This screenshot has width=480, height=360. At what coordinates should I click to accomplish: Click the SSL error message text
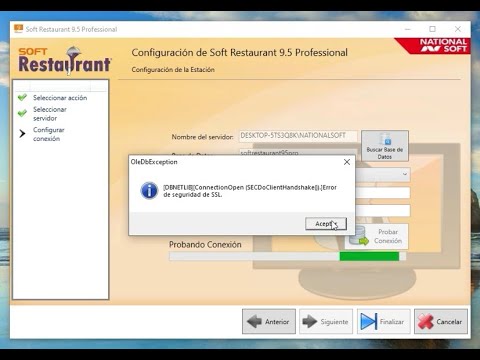[250, 191]
